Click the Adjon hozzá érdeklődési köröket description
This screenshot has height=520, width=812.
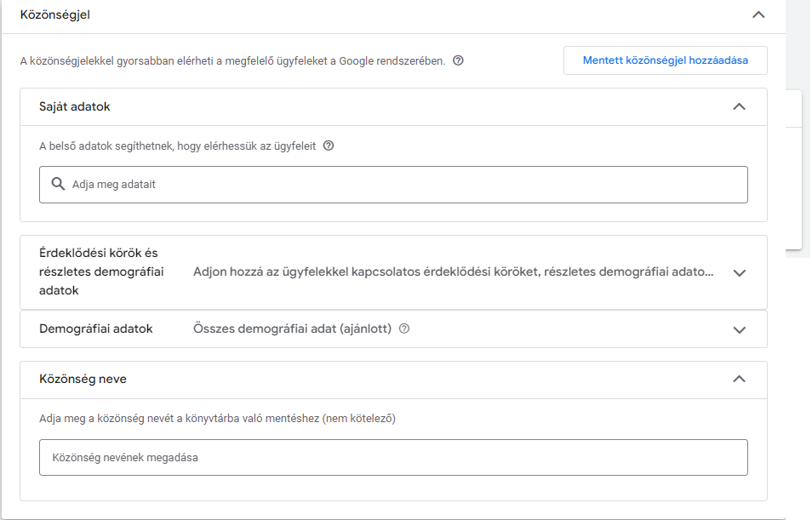(x=453, y=272)
